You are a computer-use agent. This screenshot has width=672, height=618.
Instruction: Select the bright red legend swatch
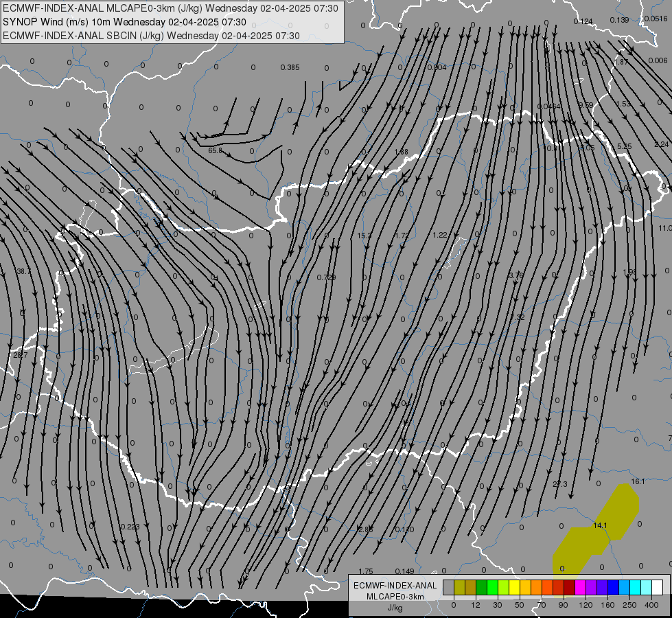[x=559, y=588]
